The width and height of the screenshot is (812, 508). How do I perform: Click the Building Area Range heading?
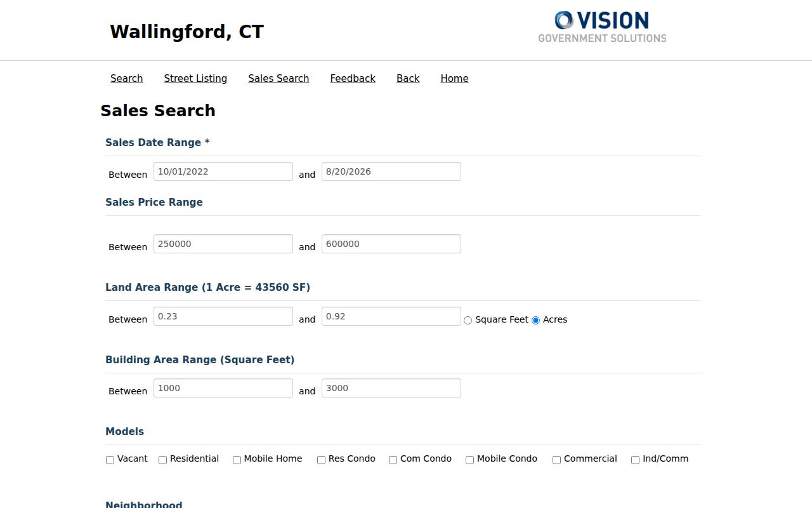coord(200,360)
